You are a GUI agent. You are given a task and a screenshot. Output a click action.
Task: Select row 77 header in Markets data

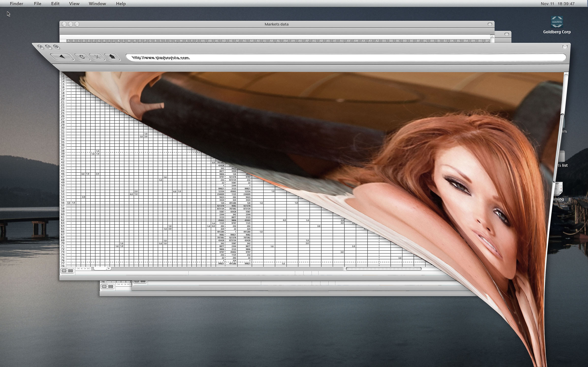(63, 263)
